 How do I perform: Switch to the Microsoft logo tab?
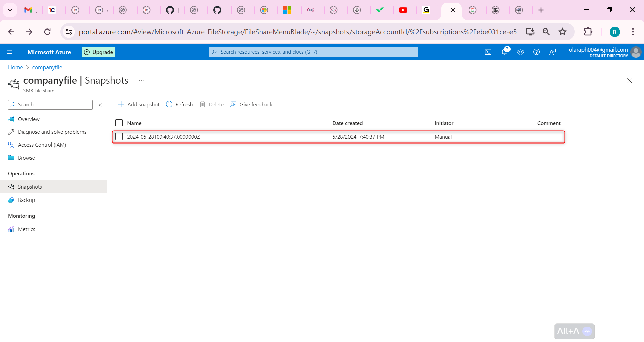(287, 10)
